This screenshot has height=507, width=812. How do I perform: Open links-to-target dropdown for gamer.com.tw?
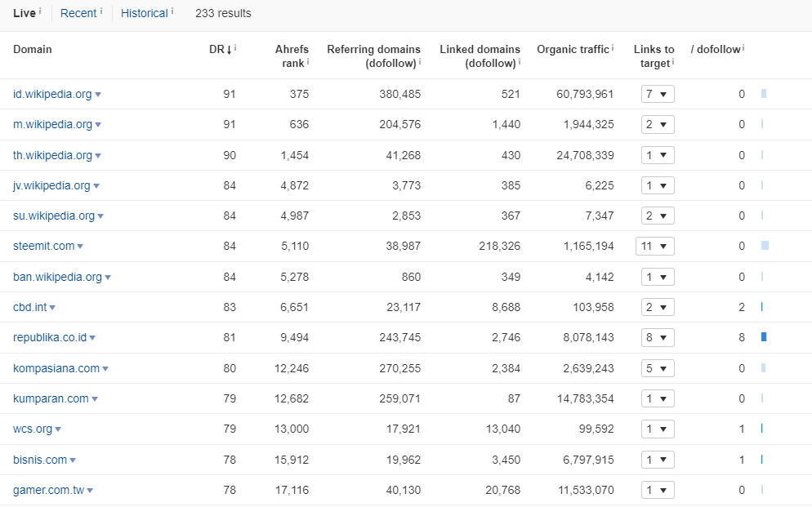click(x=658, y=490)
